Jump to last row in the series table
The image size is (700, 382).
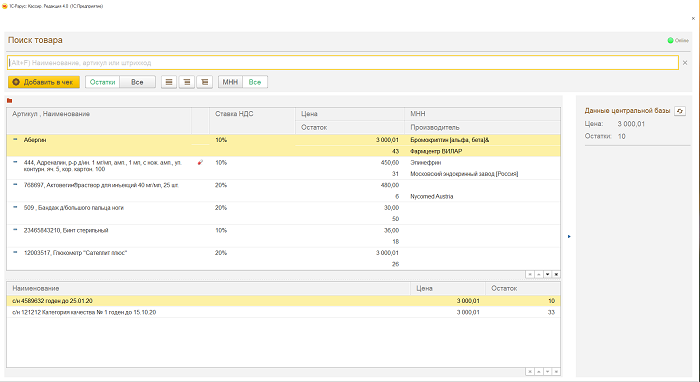(556, 372)
